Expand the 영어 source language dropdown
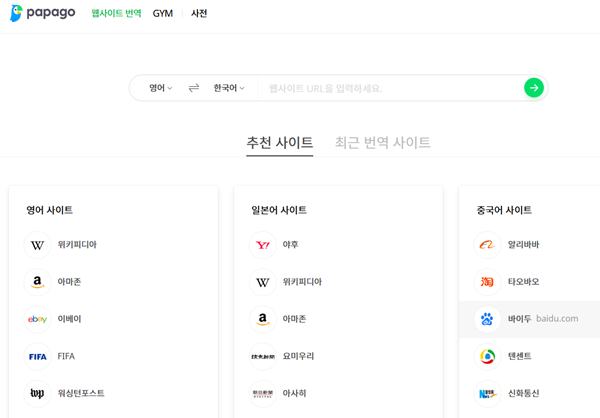 pos(160,88)
